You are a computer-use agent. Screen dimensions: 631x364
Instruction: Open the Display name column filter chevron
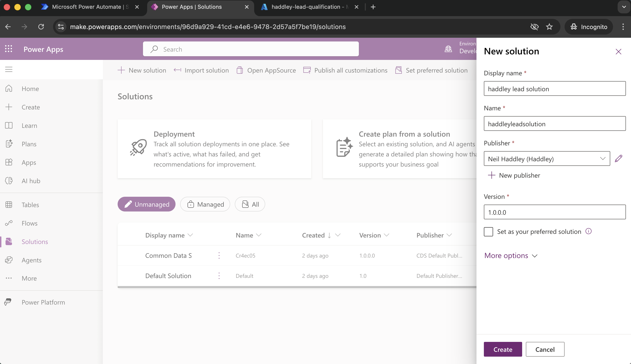tap(190, 235)
